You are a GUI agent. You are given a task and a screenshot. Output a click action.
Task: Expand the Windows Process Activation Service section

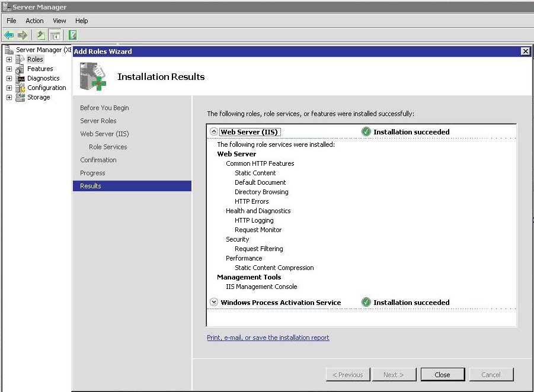214,302
